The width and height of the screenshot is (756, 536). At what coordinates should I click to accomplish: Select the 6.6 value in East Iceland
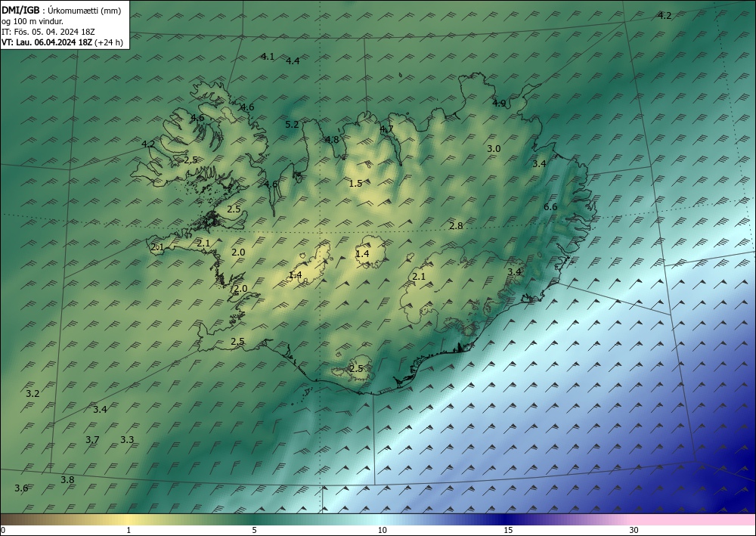click(x=550, y=207)
